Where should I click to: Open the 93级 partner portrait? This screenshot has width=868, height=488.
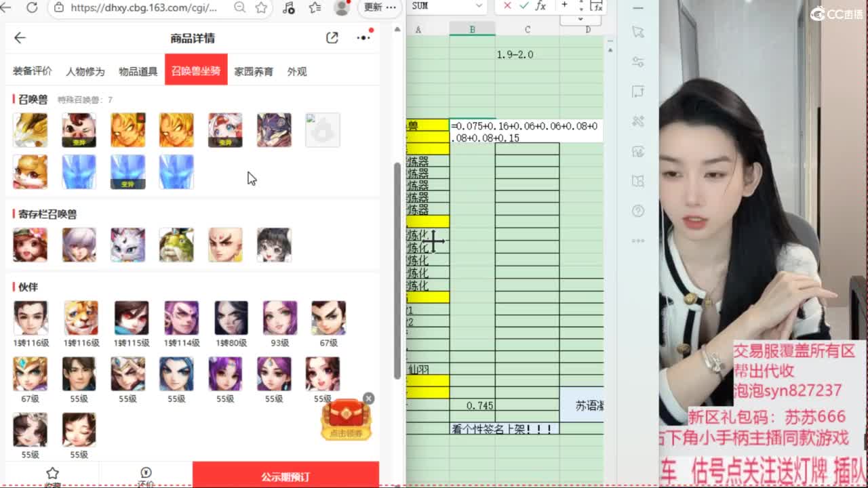point(280,318)
